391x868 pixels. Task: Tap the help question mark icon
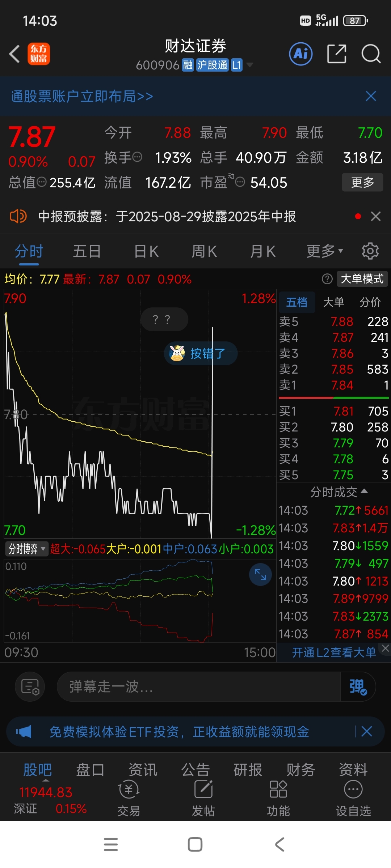[x=327, y=279]
